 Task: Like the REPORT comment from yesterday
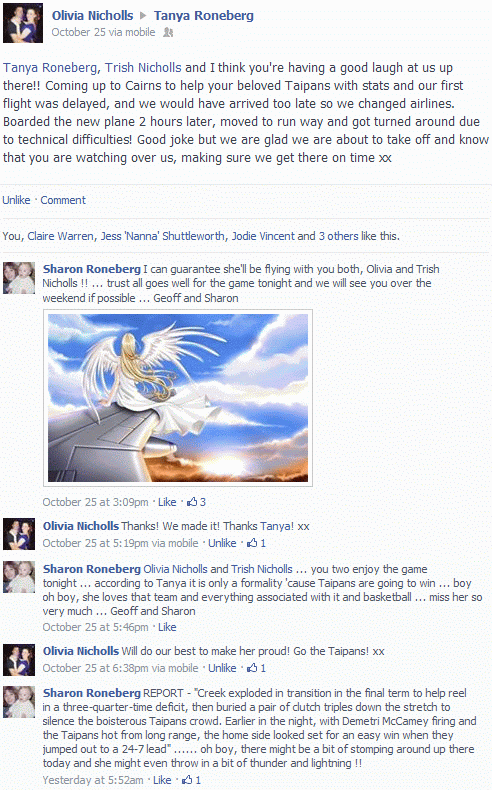pos(162,780)
